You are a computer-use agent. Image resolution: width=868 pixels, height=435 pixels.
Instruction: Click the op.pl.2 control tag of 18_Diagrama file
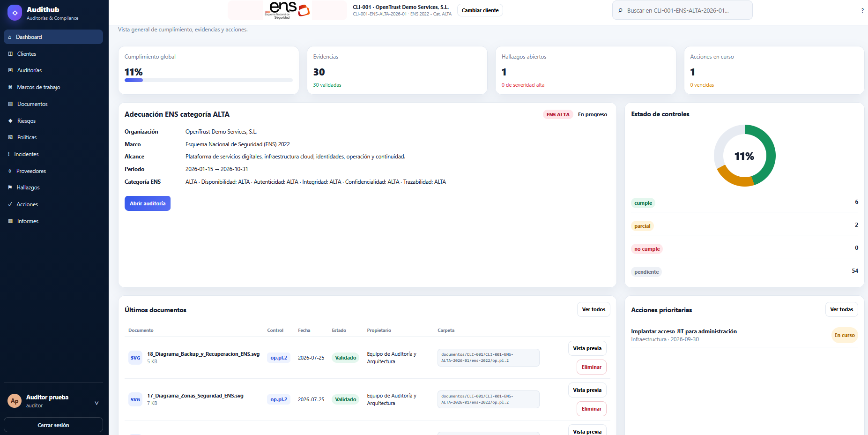(x=279, y=358)
